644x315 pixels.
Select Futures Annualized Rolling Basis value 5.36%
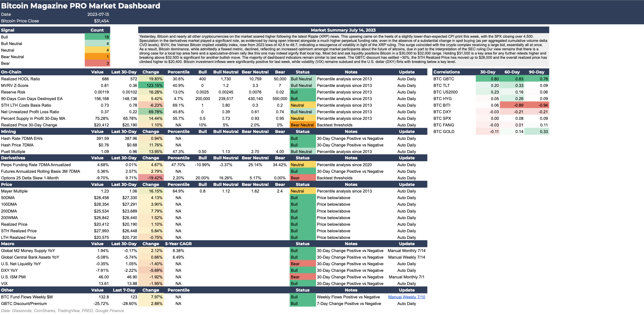coord(103,171)
